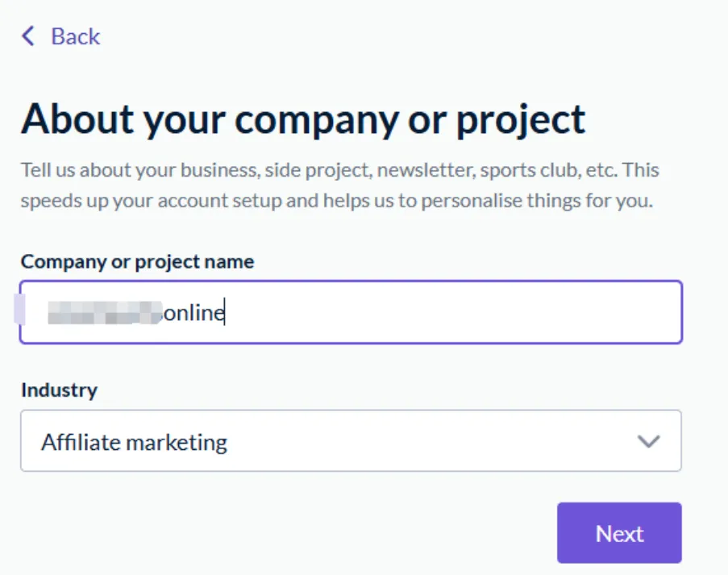Click the Next button
Screen dimensions: 728x575
(619, 533)
